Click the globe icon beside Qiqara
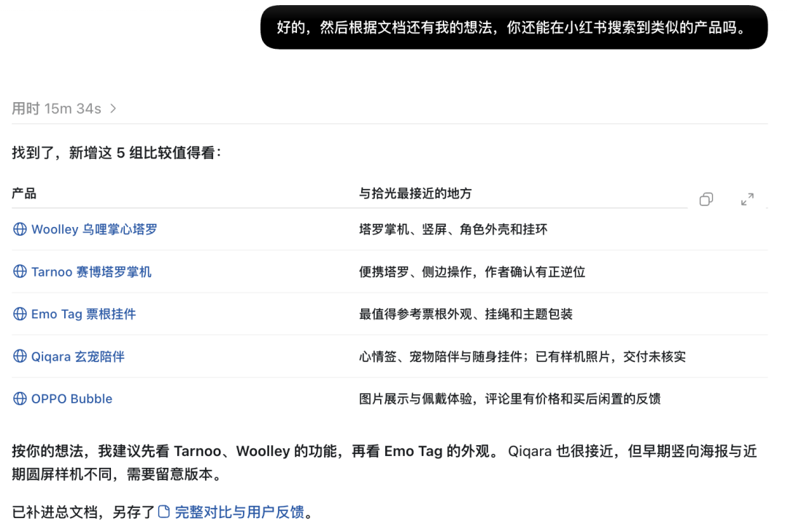Screen dimensions: 788x532 20,356
